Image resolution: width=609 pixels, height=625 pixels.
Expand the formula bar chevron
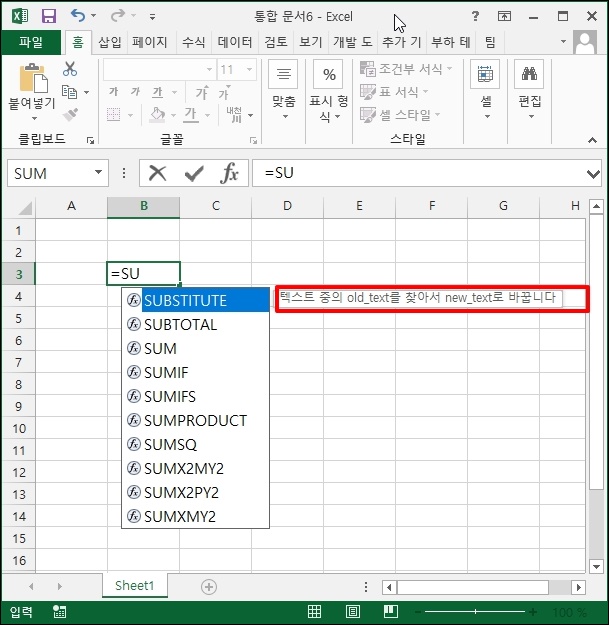point(593,174)
